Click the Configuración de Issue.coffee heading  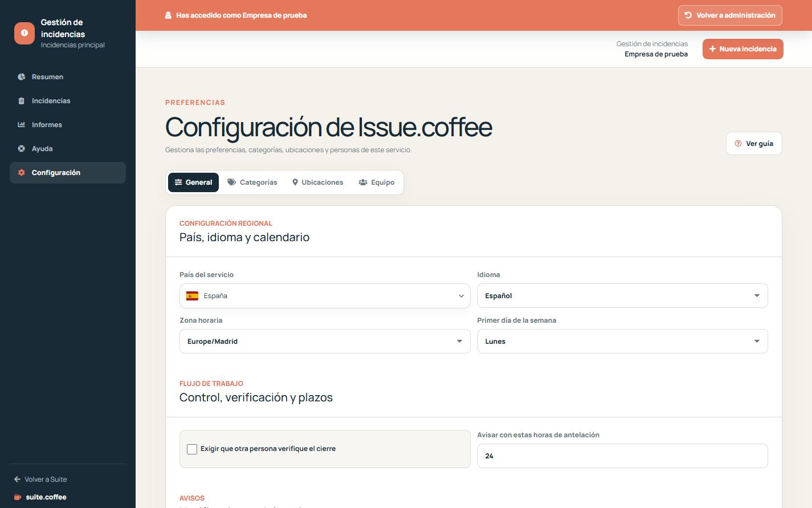329,127
